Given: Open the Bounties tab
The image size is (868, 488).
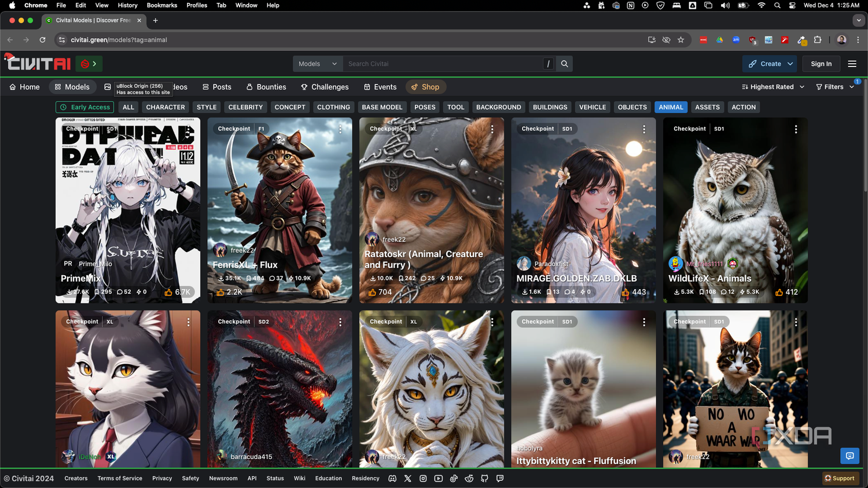Looking at the screenshot, I should click(266, 87).
